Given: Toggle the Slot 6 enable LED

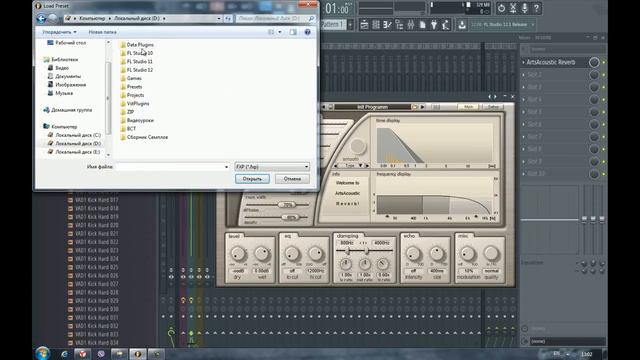Looking at the screenshot, I should click(604, 124).
